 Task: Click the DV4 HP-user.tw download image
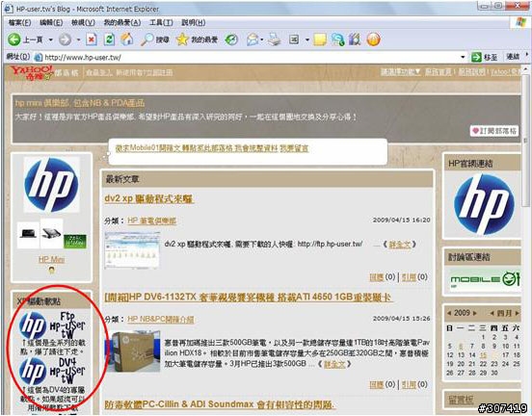pyautogui.click(x=52, y=371)
